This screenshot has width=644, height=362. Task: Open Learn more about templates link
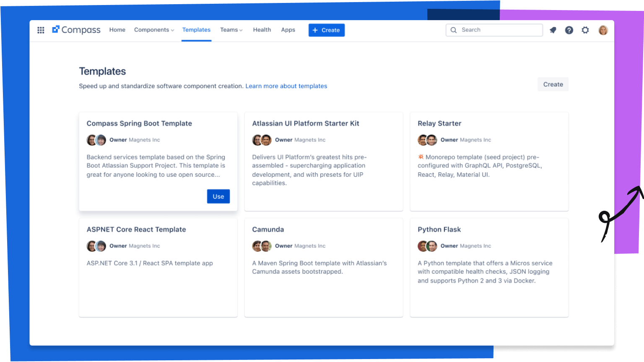click(x=286, y=86)
